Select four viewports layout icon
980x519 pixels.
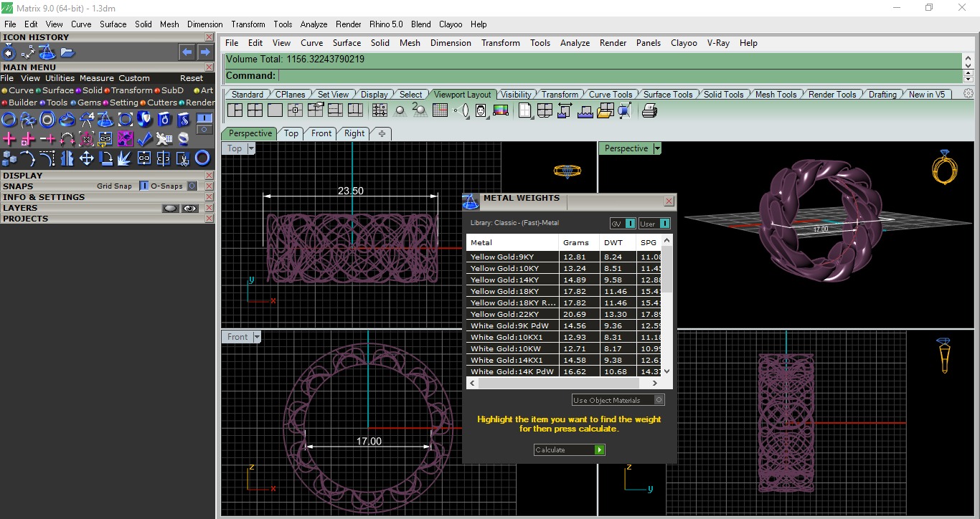tap(255, 110)
